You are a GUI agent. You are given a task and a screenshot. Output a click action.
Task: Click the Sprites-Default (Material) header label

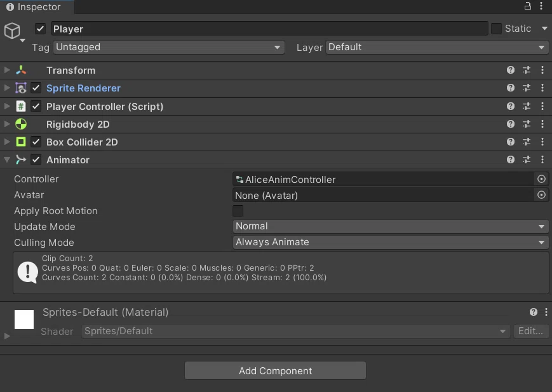tap(105, 312)
